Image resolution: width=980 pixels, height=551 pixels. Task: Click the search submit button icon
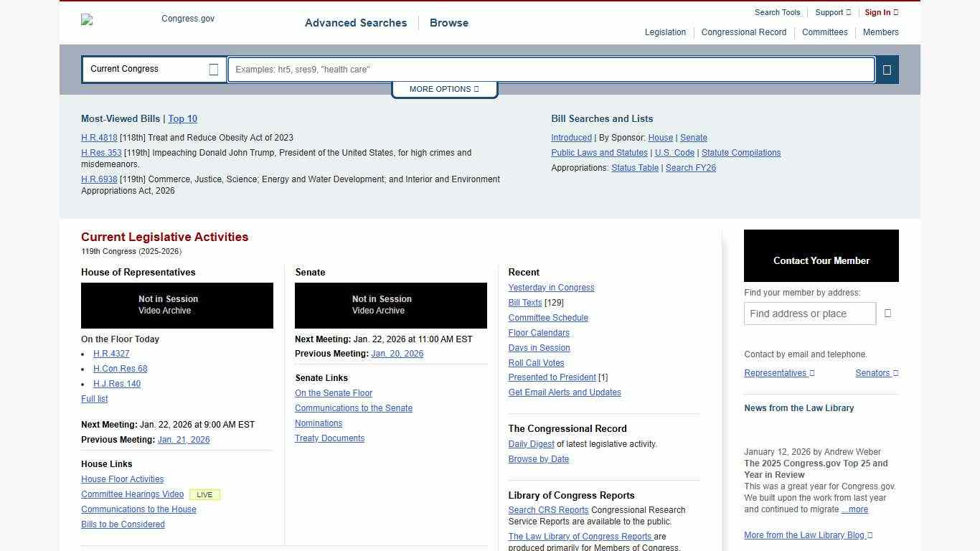pos(887,70)
